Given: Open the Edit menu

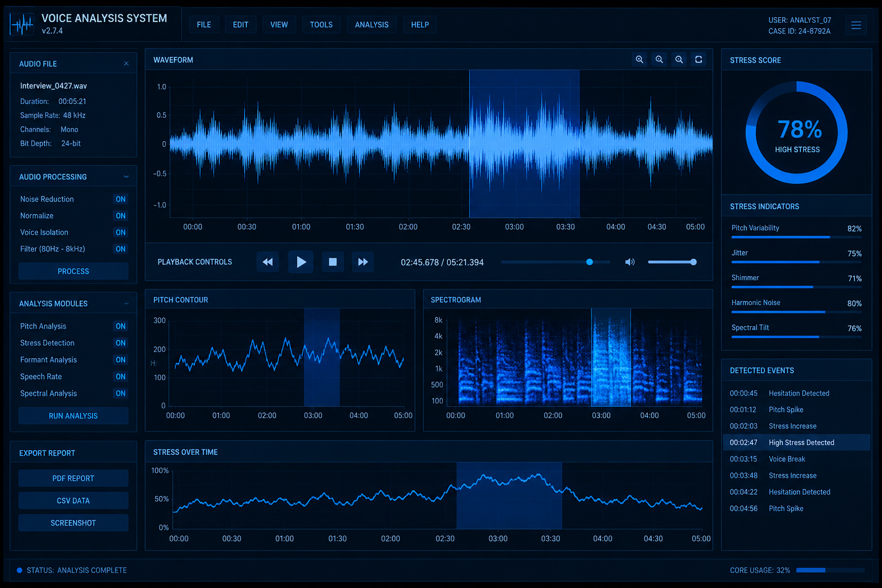Looking at the screenshot, I should click(x=241, y=25).
